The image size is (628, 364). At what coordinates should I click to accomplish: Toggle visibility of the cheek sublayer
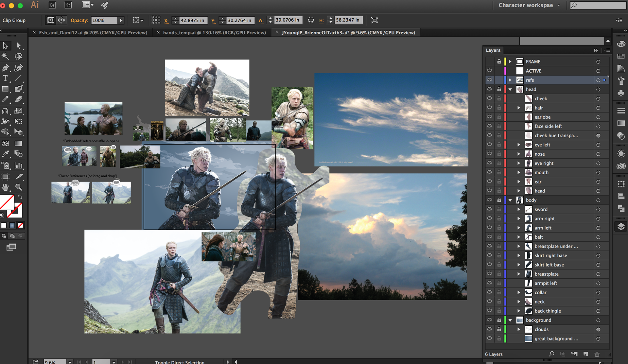click(x=489, y=98)
